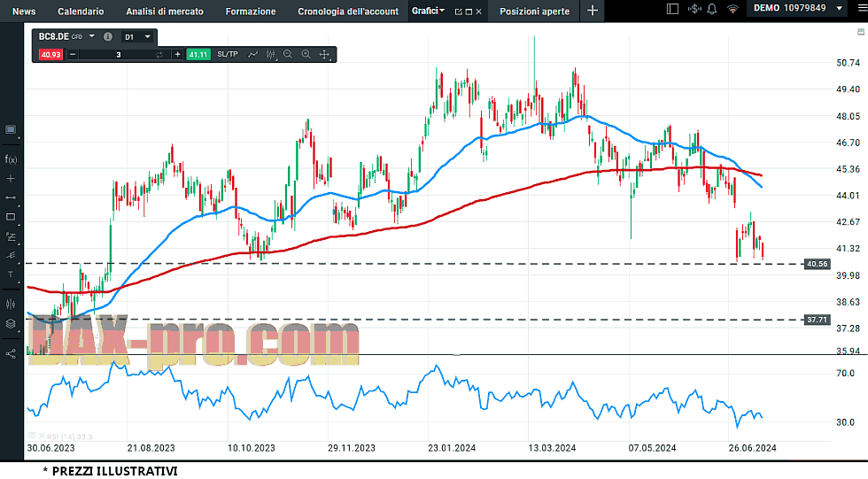Add a new panel tab with plus
The image size is (868, 479).
(593, 11)
